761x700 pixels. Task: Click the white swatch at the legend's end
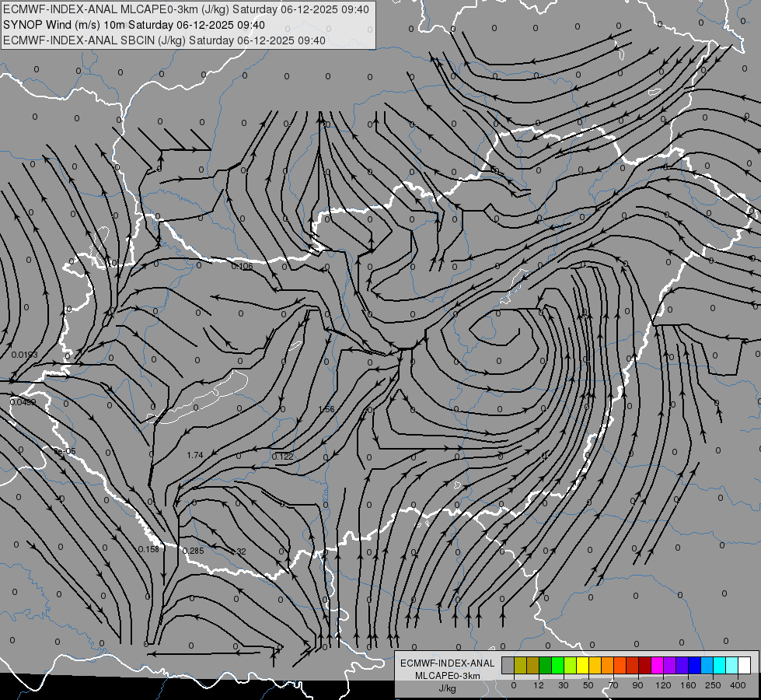tap(745, 666)
